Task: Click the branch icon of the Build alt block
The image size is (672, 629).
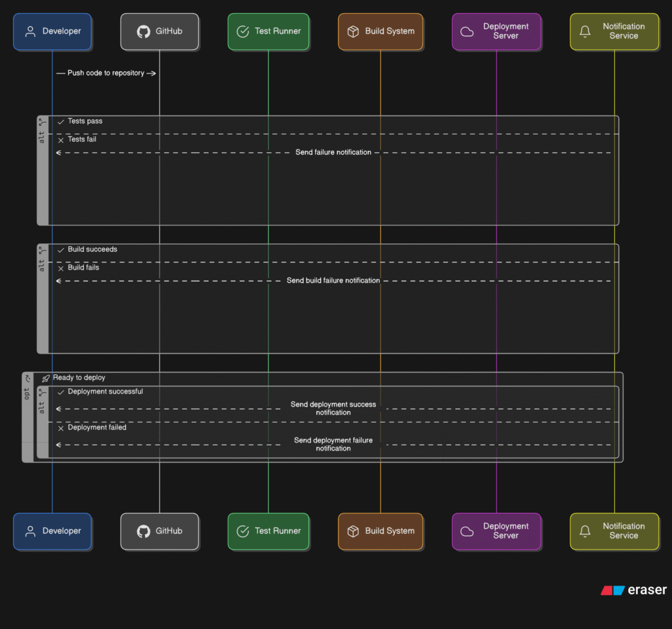Action: pos(42,251)
